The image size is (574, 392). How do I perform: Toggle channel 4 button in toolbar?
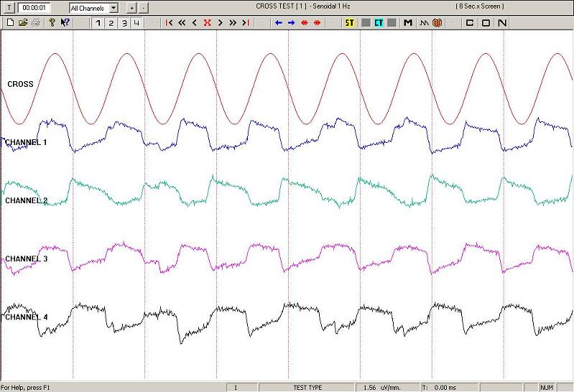pos(136,23)
